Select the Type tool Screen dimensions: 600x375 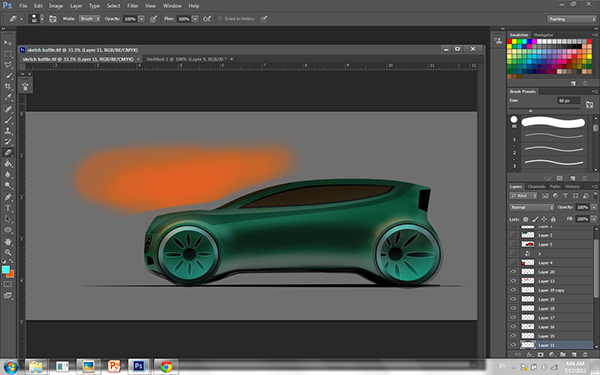click(x=8, y=208)
